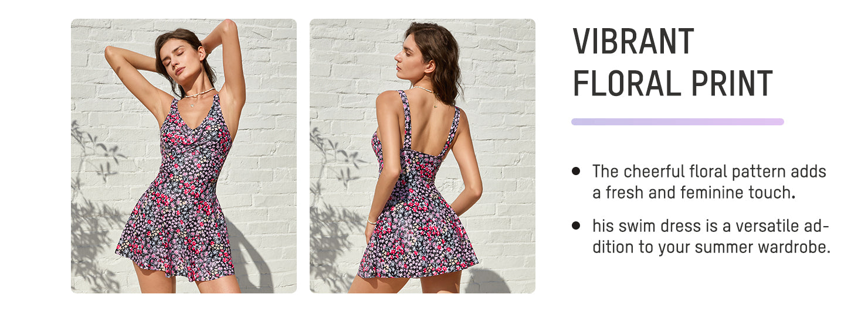Click the second bullet point dot
868x335 pixels.
576,225
